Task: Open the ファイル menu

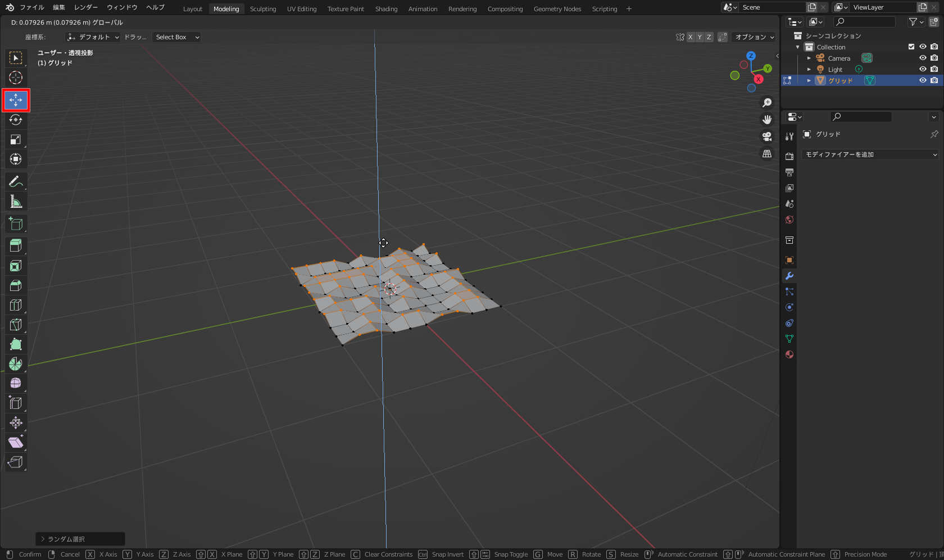Action: coord(31,7)
